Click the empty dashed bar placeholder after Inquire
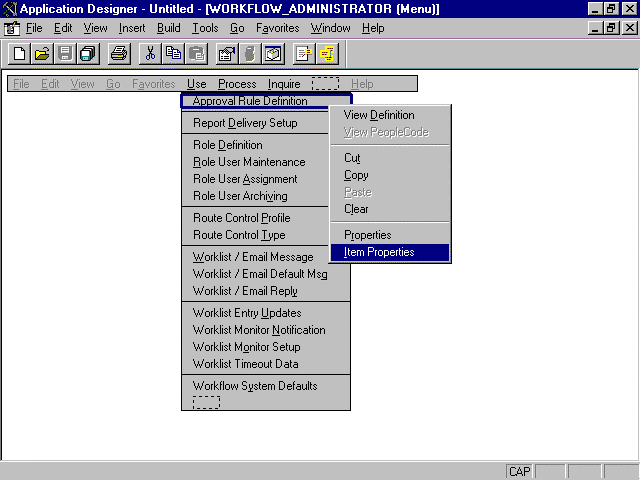The height and width of the screenshot is (480, 640). 325,83
